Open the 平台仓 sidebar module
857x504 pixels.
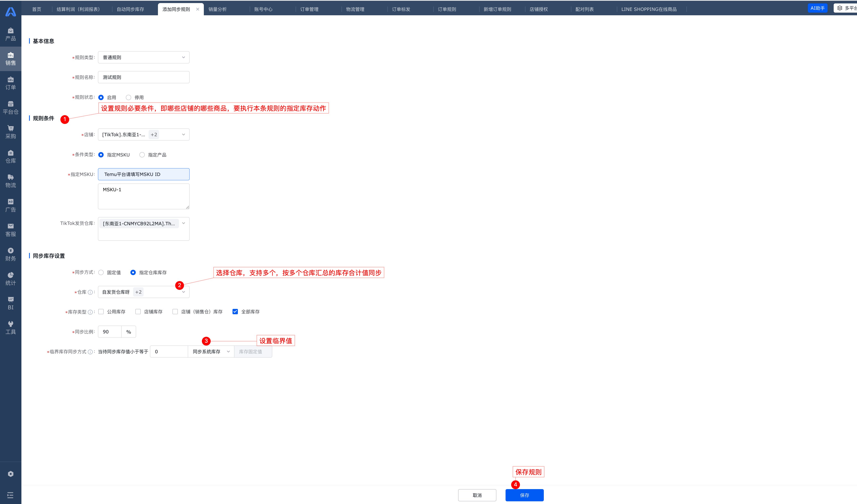11,108
